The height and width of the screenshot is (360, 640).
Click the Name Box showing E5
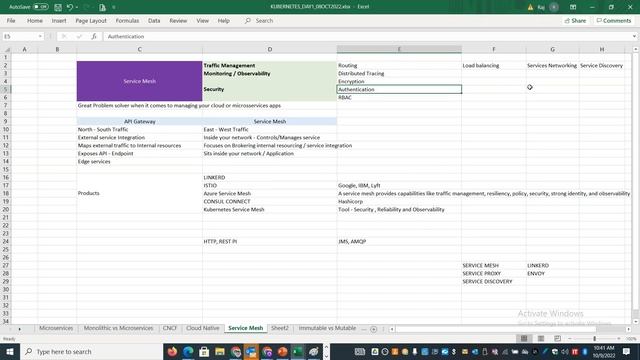coord(20,36)
